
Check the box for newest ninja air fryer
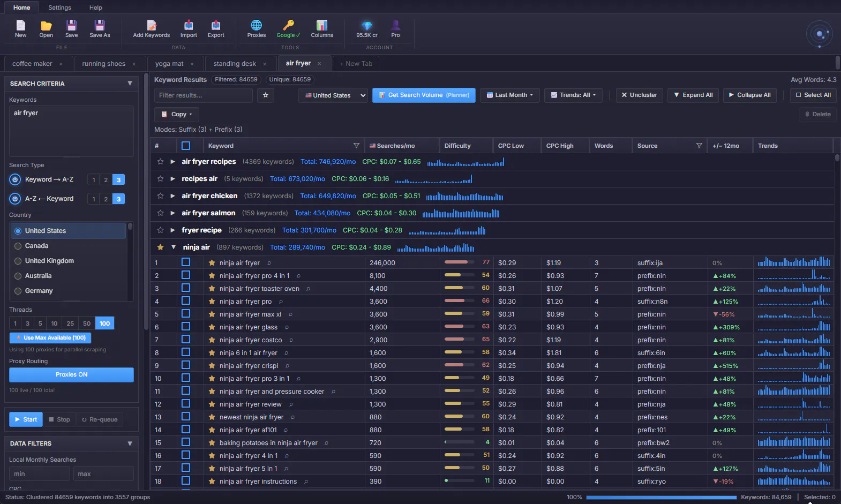[x=186, y=417]
